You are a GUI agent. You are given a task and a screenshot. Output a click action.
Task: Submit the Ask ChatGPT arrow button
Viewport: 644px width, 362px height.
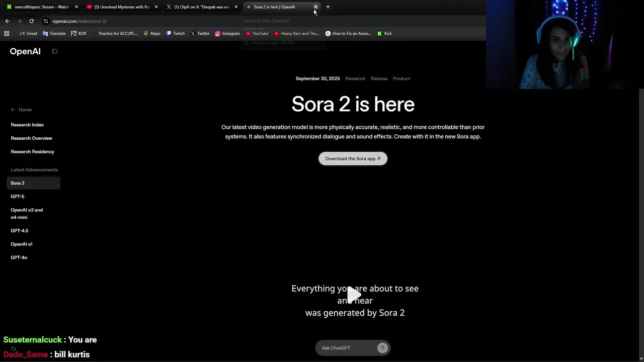382,348
